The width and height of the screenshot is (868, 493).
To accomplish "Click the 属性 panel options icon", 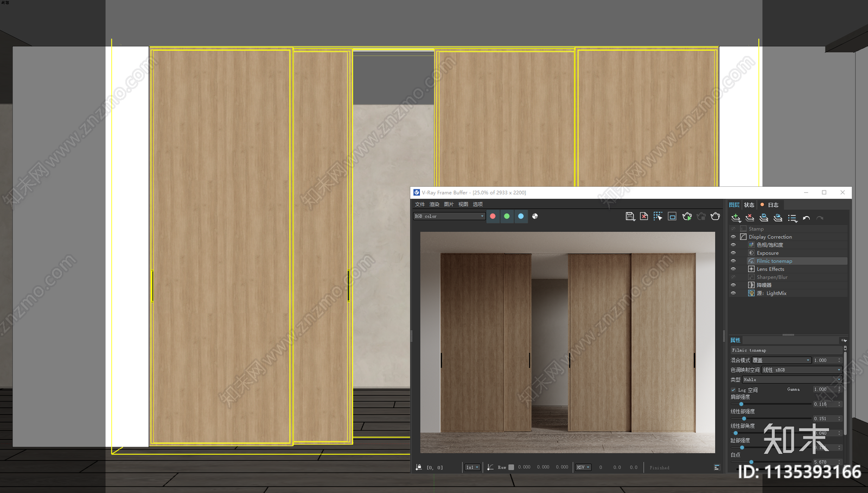I will 844,340.
